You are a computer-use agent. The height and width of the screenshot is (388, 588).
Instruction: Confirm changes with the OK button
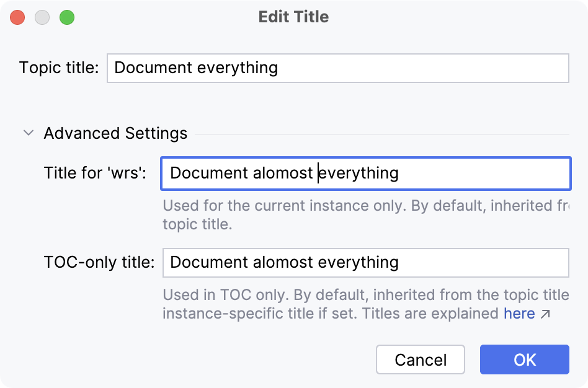coord(524,359)
